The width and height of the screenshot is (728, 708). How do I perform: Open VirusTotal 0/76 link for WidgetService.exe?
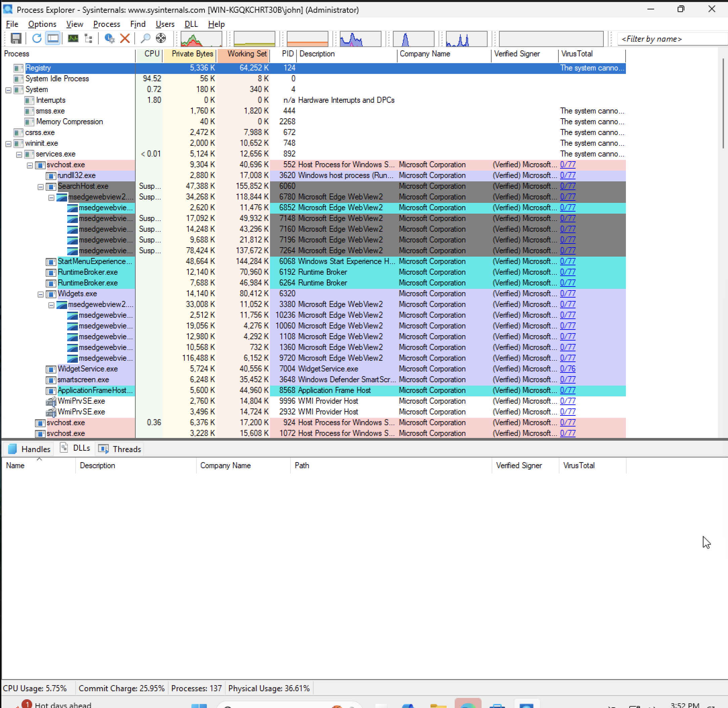(x=568, y=369)
